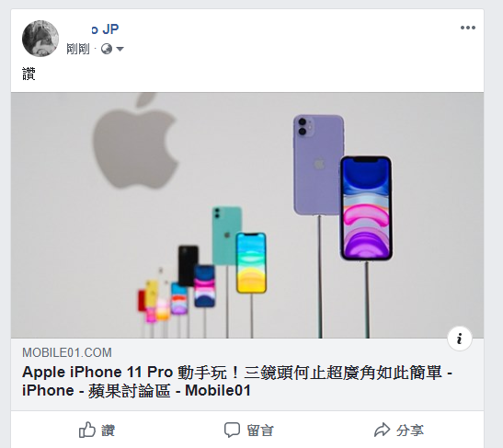Click the globe public privacy icon
The image size is (503, 448).
click(107, 49)
